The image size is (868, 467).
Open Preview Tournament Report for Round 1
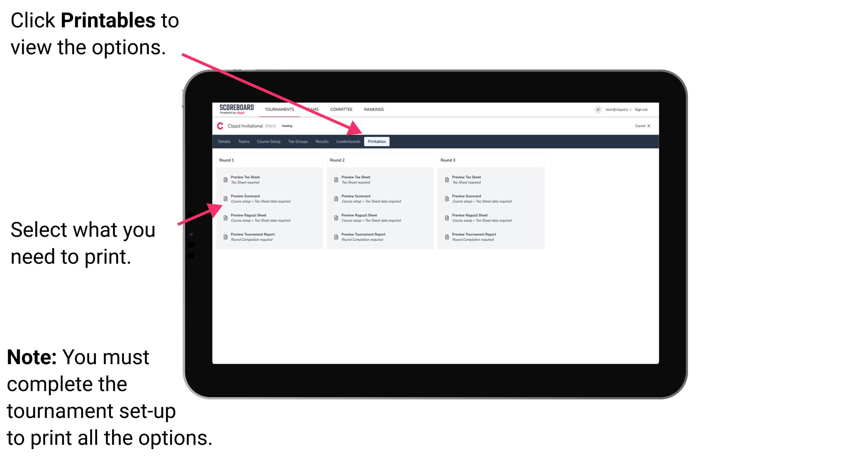[x=266, y=237]
